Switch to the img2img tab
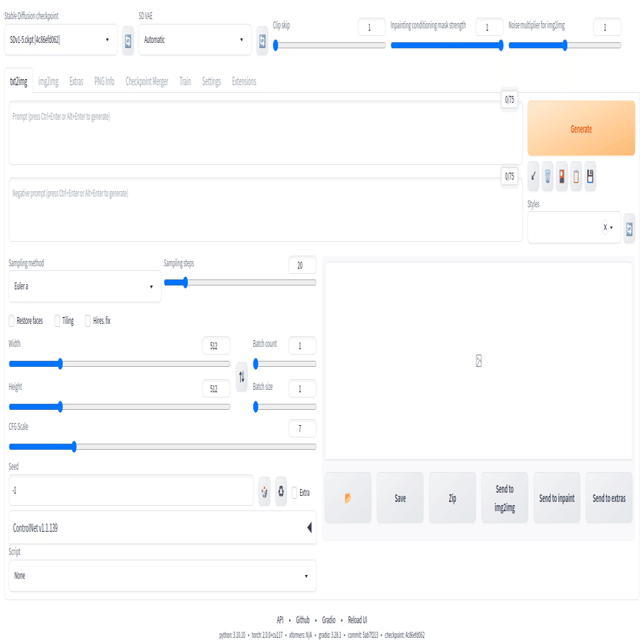Image resolution: width=644 pixels, height=644 pixels. click(x=48, y=81)
